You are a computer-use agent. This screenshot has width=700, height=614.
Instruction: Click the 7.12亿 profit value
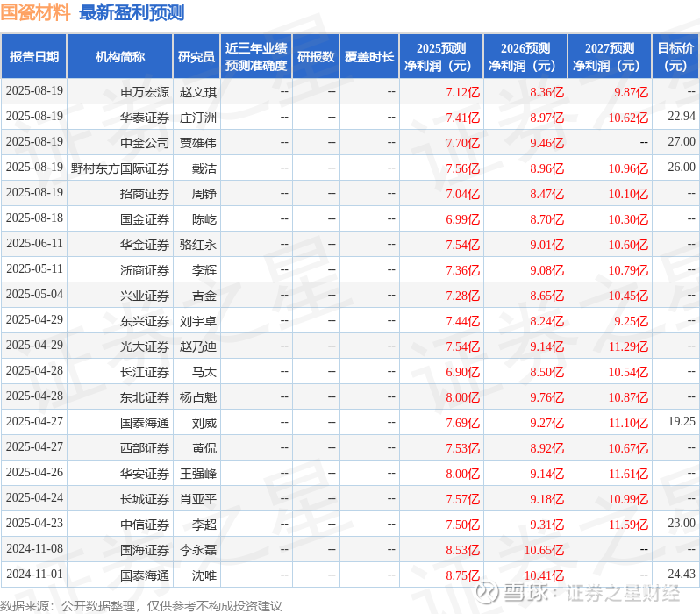(x=463, y=92)
